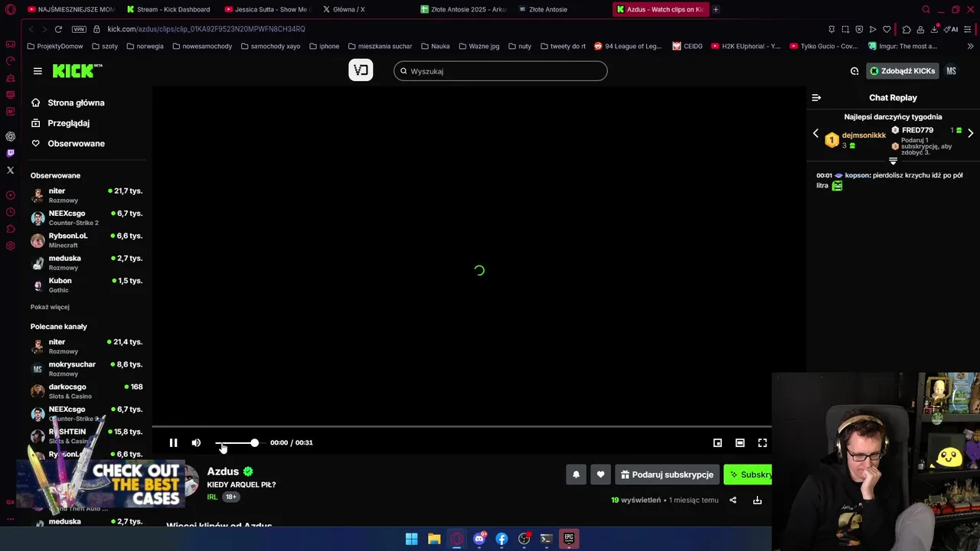
Task: Open Ważne jpg bookmark folder
Action: tap(479, 46)
